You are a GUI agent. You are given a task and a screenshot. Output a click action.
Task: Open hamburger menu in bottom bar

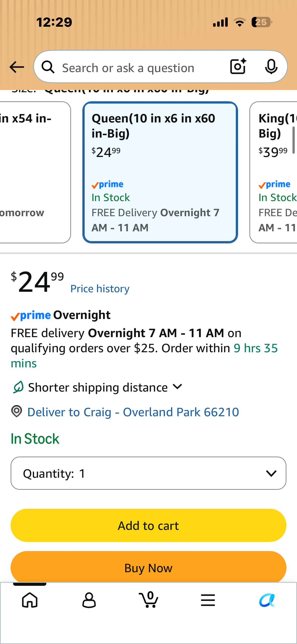click(208, 600)
